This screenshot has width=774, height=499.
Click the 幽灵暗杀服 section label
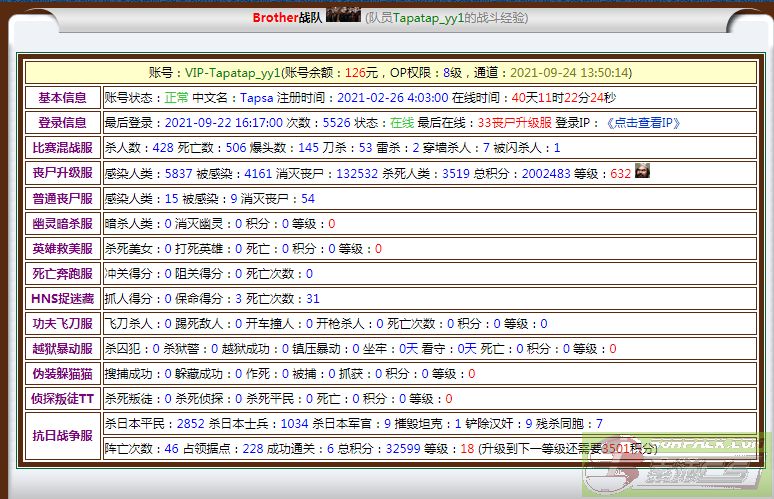pyautogui.click(x=62, y=224)
